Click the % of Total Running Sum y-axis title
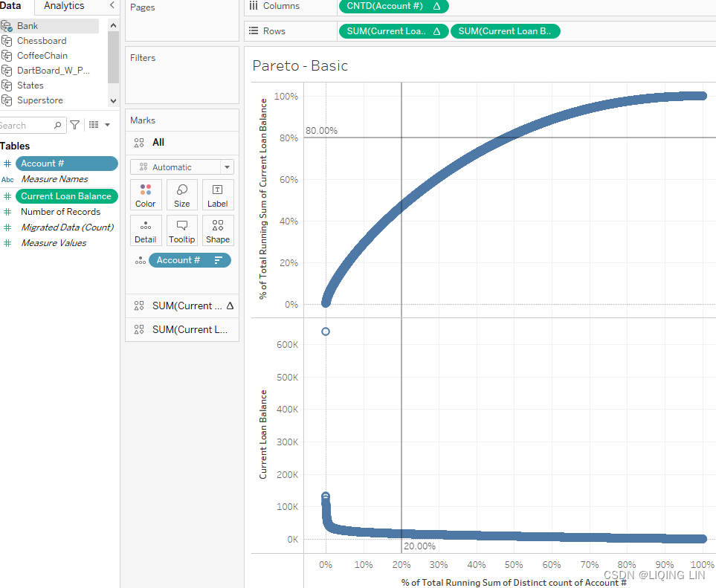 [263, 198]
